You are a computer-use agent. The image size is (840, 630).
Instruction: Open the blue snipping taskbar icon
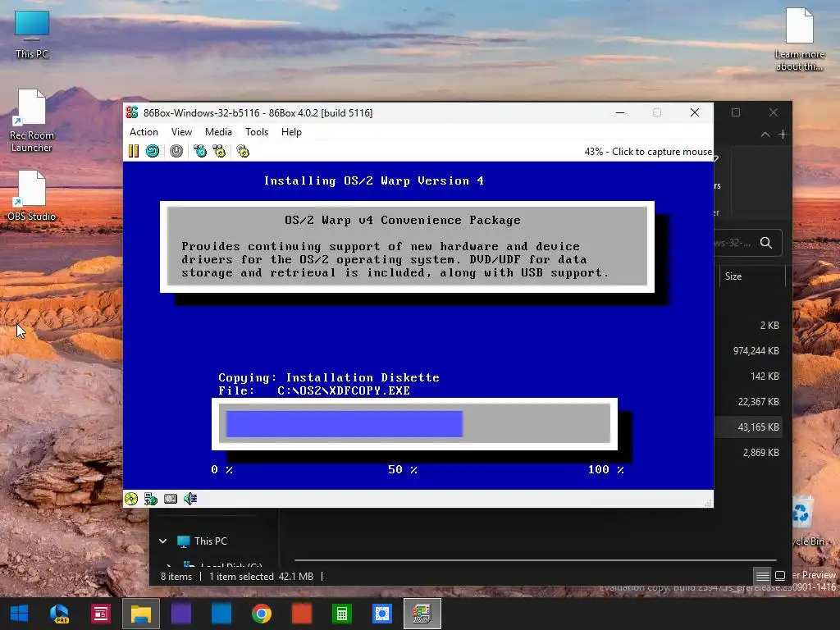pos(382,614)
